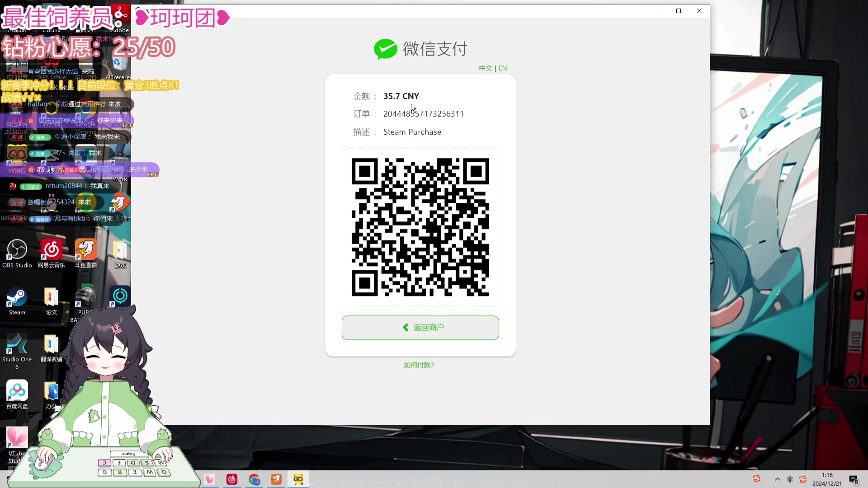Open 斗鱼直播 desktop icon
The width and height of the screenshot is (868, 488).
tap(86, 253)
